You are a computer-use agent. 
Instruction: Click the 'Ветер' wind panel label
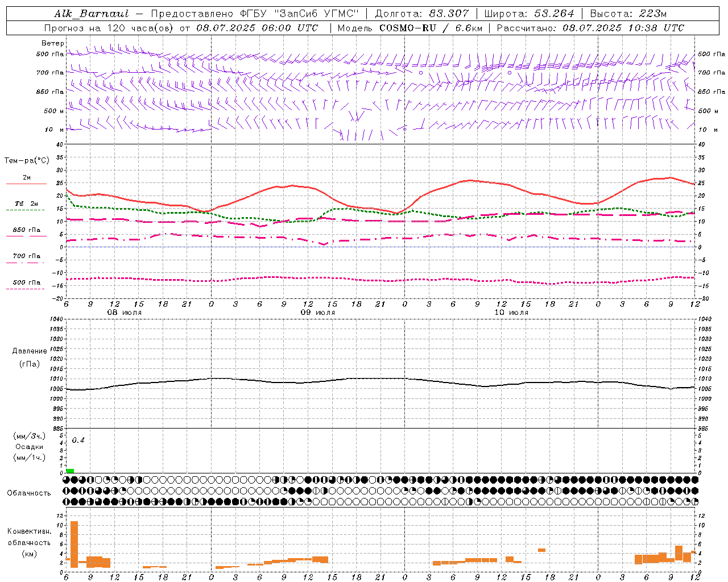(52, 43)
